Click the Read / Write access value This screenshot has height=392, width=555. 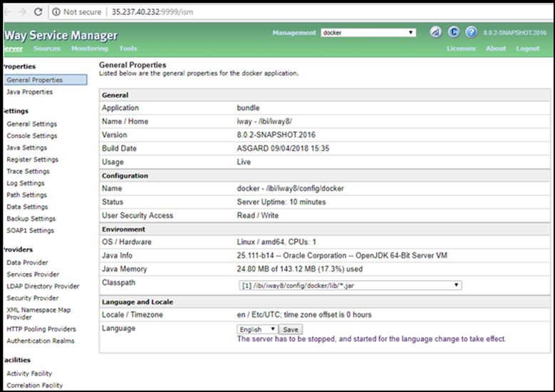pyautogui.click(x=258, y=215)
